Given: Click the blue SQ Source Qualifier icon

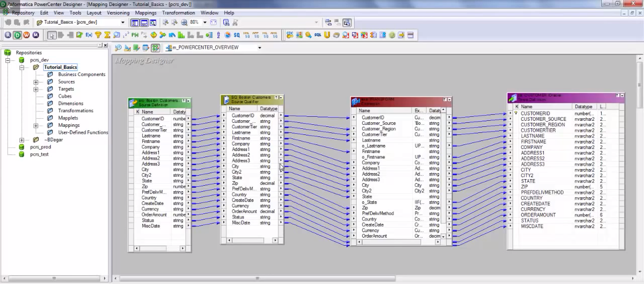Looking at the screenshot, I should tap(237, 35).
